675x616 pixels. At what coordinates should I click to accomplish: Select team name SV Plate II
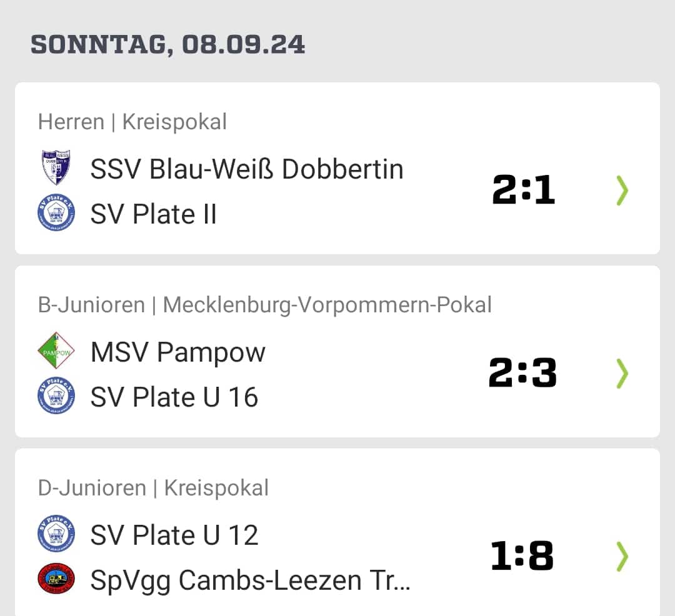click(153, 214)
